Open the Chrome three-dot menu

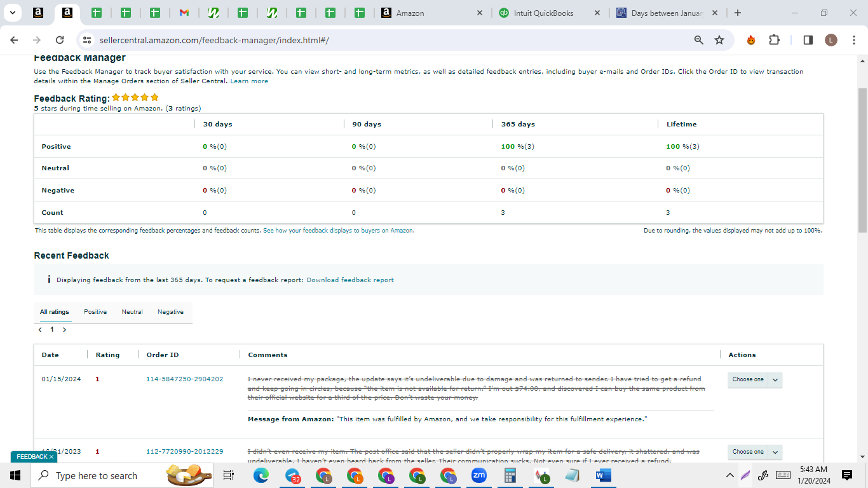coord(853,40)
